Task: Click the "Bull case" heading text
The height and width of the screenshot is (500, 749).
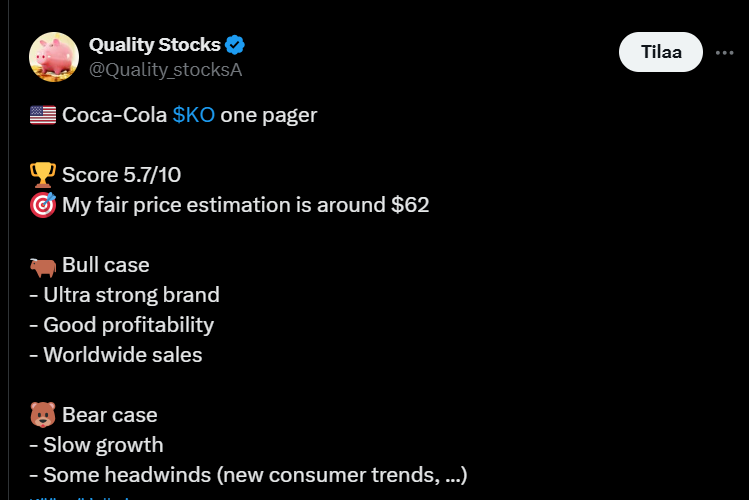Action: [x=105, y=265]
